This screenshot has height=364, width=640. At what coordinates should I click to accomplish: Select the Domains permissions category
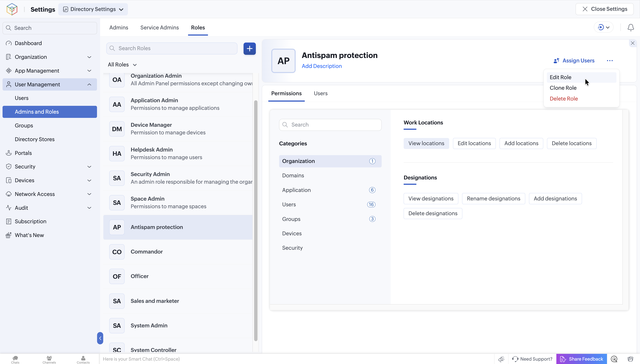(x=330, y=175)
